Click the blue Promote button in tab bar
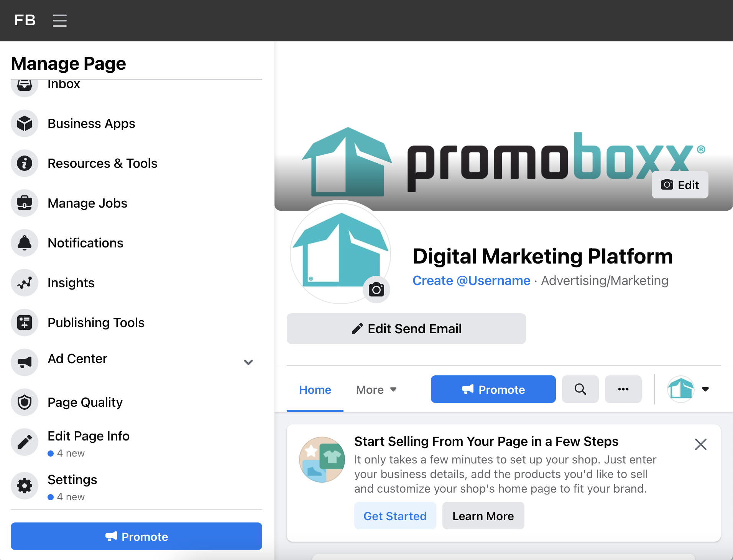The width and height of the screenshot is (733, 560). [493, 389]
